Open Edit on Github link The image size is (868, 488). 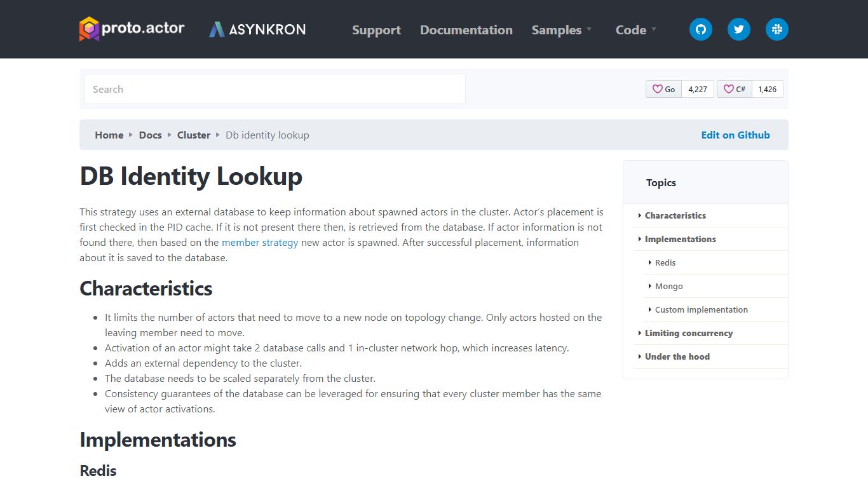(x=735, y=135)
